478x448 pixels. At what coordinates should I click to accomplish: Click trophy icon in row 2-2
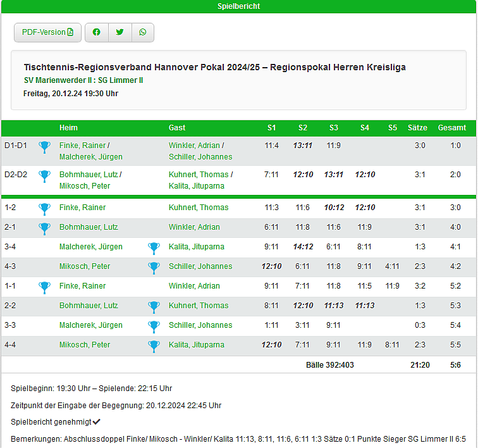[154, 308]
